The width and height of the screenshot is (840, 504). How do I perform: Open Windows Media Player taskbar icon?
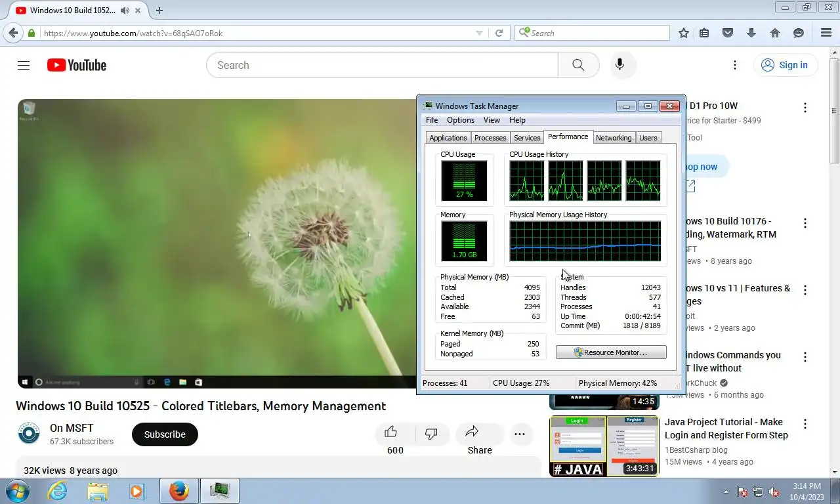pos(137,491)
